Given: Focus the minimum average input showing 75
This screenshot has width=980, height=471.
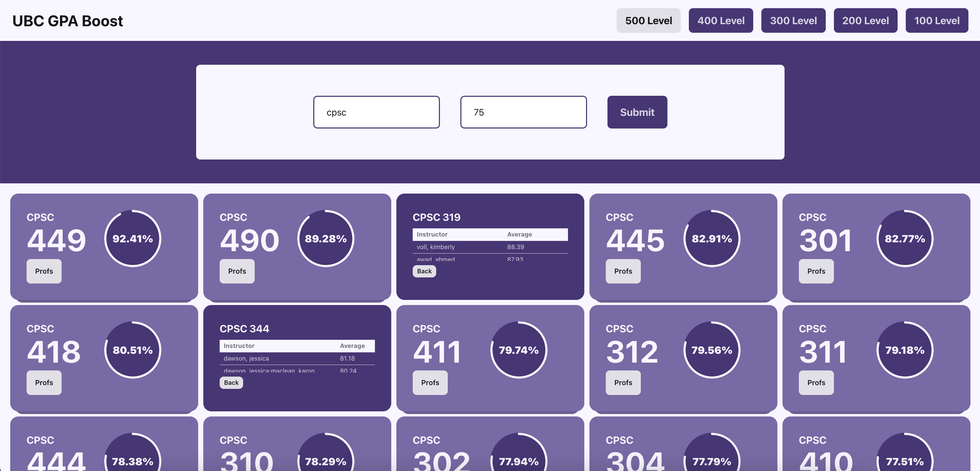Looking at the screenshot, I should 523,112.
